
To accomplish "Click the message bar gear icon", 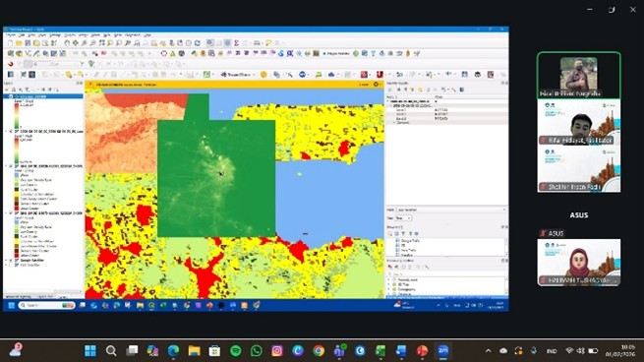I will pyautogui.click(x=376, y=85).
